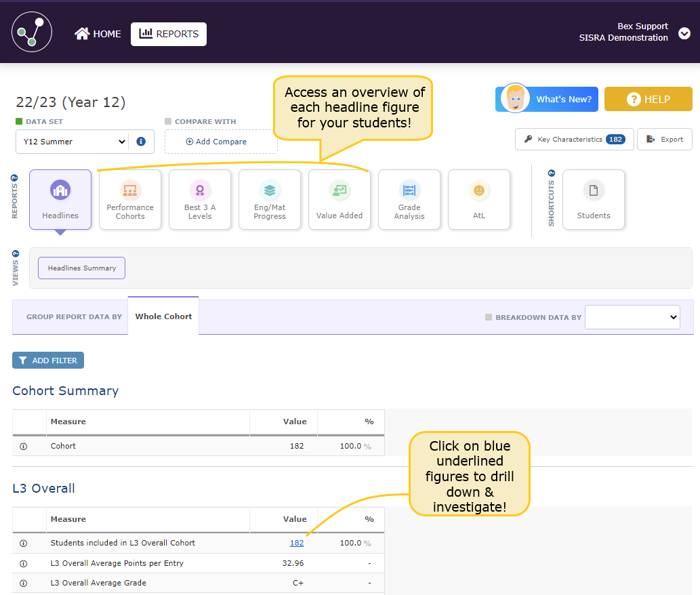Open the AtL report
700x595 pixels.
tap(479, 200)
